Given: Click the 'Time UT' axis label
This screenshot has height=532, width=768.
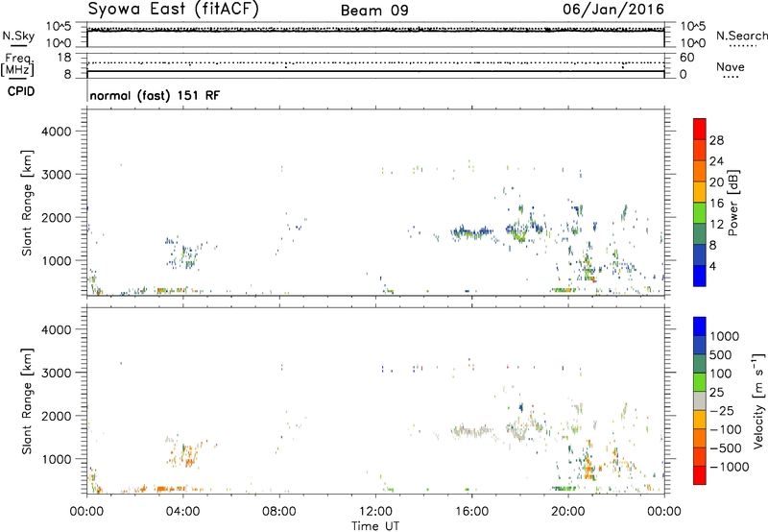Looking at the screenshot, I should (x=375, y=526).
